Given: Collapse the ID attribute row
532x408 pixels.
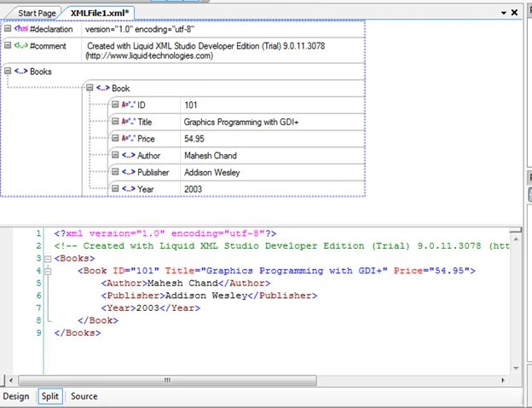Looking at the screenshot, I should pyautogui.click(x=115, y=105).
